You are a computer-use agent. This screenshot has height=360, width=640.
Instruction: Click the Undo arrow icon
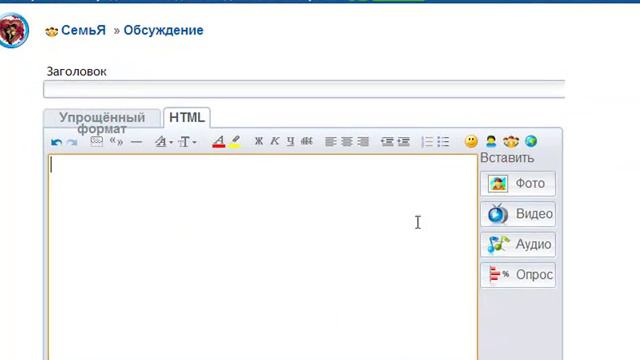56,142
